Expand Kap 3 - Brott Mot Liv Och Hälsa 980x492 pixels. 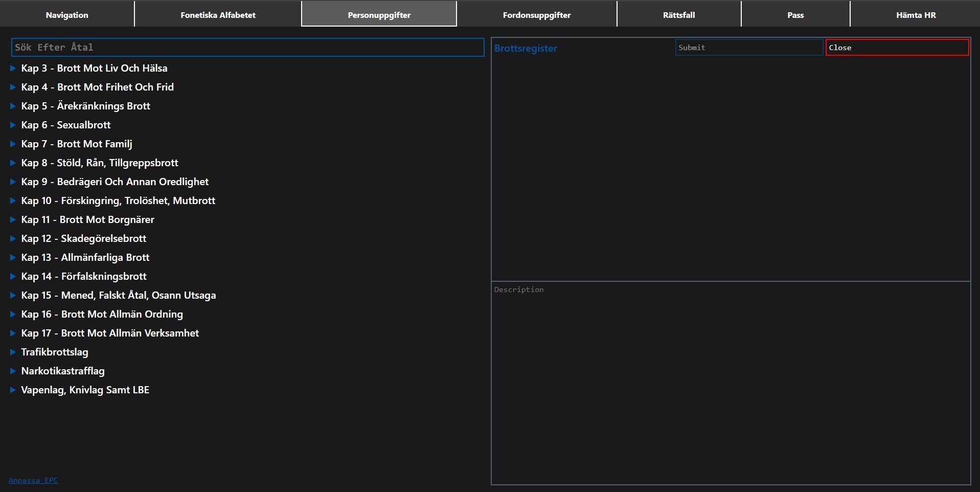[94, 68]
